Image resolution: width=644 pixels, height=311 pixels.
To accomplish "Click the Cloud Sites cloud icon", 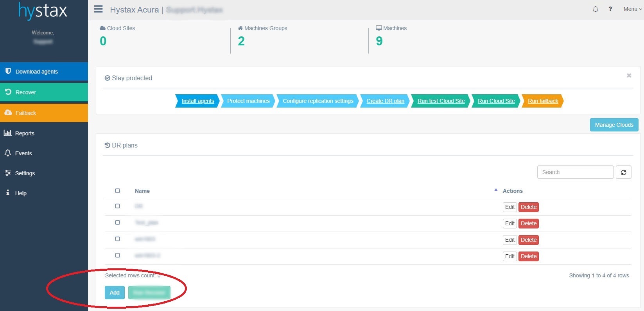I will coord(102,28).
